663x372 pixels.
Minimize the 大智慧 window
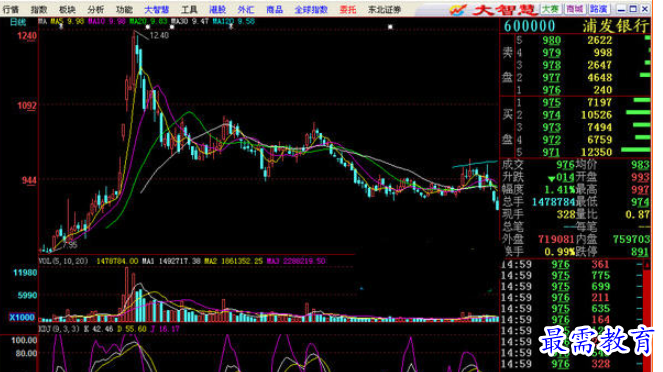[622, 9]
